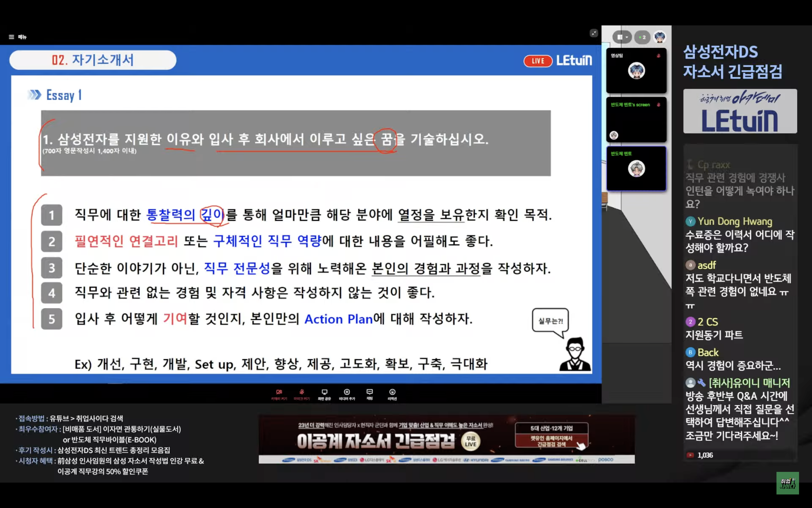Turn on camera with 카메라 켜기

pyautogui.click(x=279, y=395)
